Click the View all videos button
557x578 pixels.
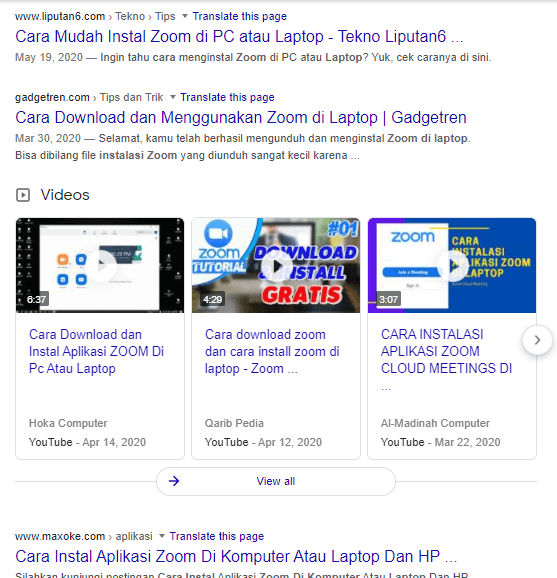tap(276, 481)
